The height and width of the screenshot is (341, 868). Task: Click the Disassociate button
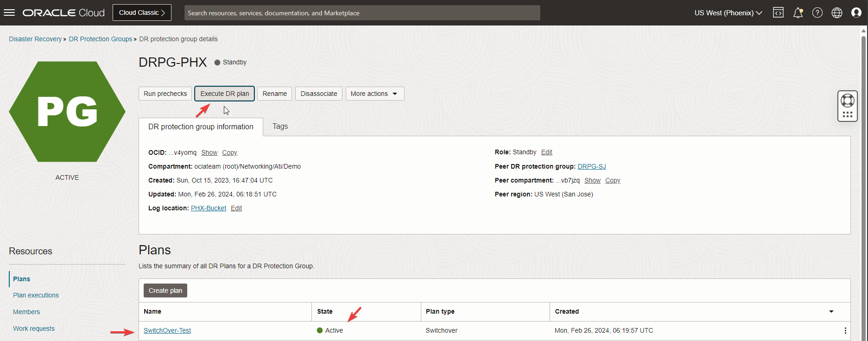click(319, 94)
